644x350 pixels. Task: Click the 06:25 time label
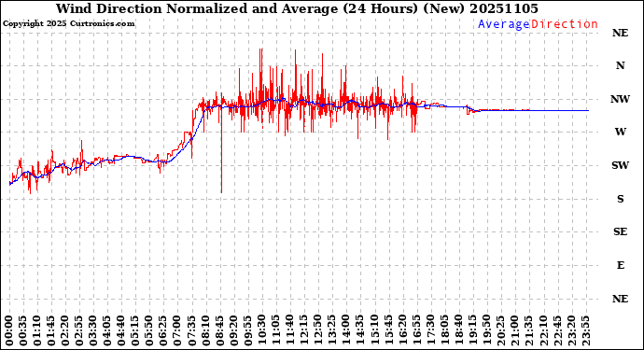[164, 331]
